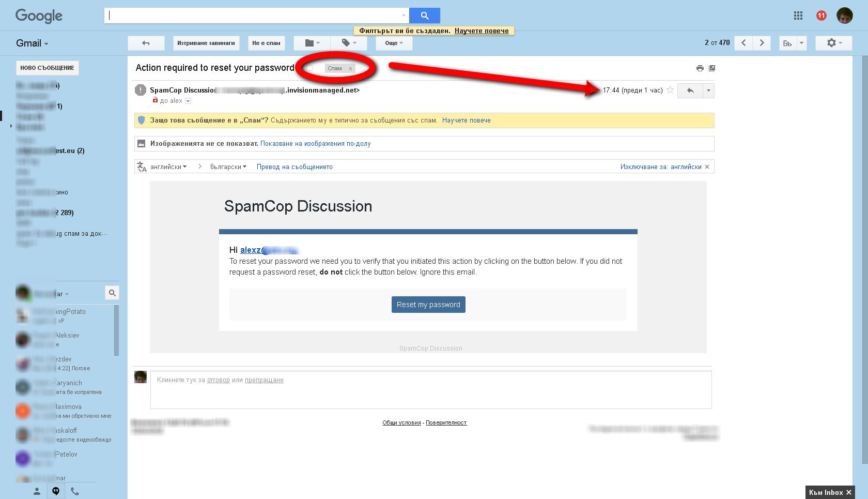The image size is (868, 499).
Task: Open chat contact ending Petelov
Action: point(55,455)
